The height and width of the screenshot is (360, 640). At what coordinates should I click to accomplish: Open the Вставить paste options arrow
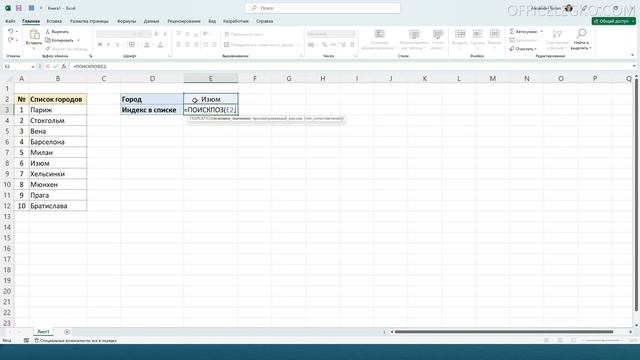click(34, 48)
